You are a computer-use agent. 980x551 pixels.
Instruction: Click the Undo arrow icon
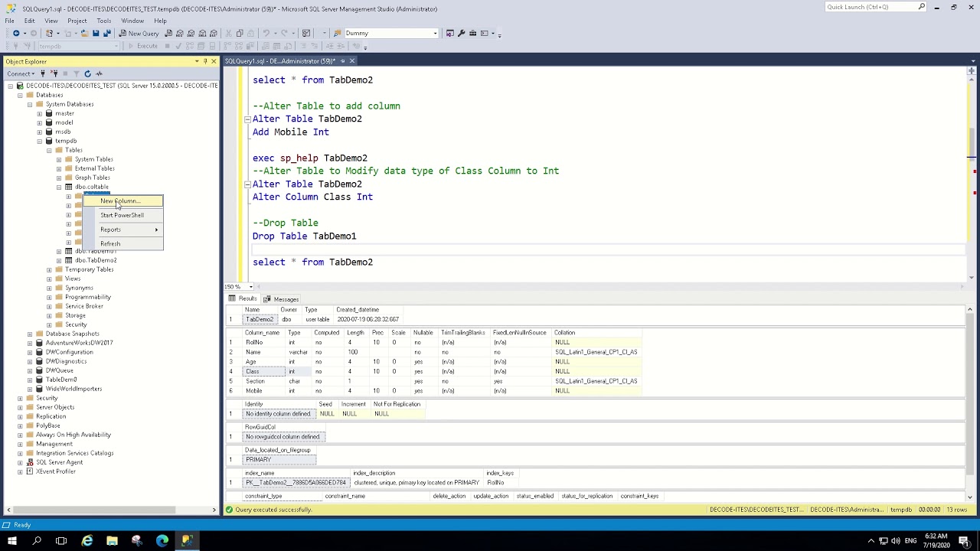[266, 33]
